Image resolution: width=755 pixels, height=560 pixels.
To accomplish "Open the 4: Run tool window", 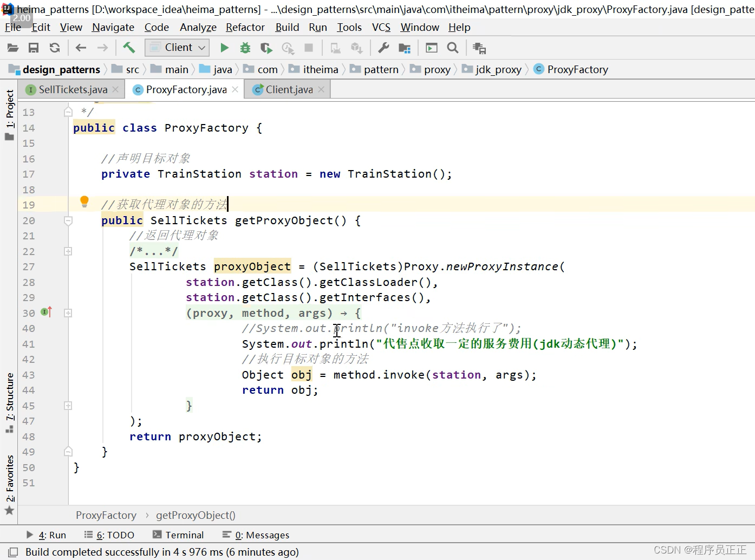I will [47, 535].
